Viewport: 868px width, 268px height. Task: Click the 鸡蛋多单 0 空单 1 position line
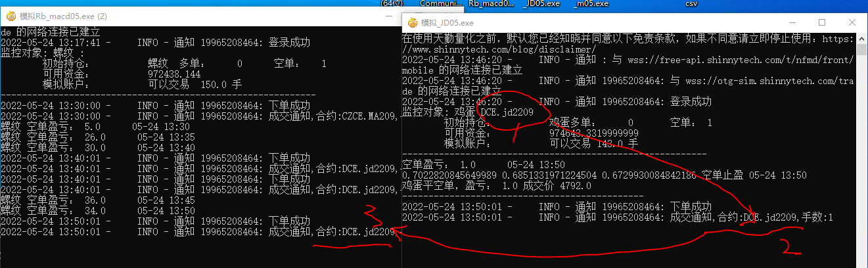(578, 123)
